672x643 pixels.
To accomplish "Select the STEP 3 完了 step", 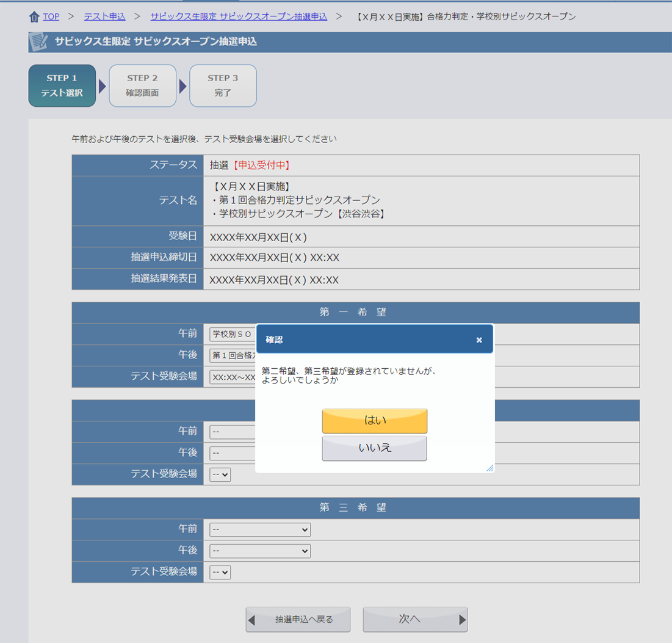I will click(223, 86).
